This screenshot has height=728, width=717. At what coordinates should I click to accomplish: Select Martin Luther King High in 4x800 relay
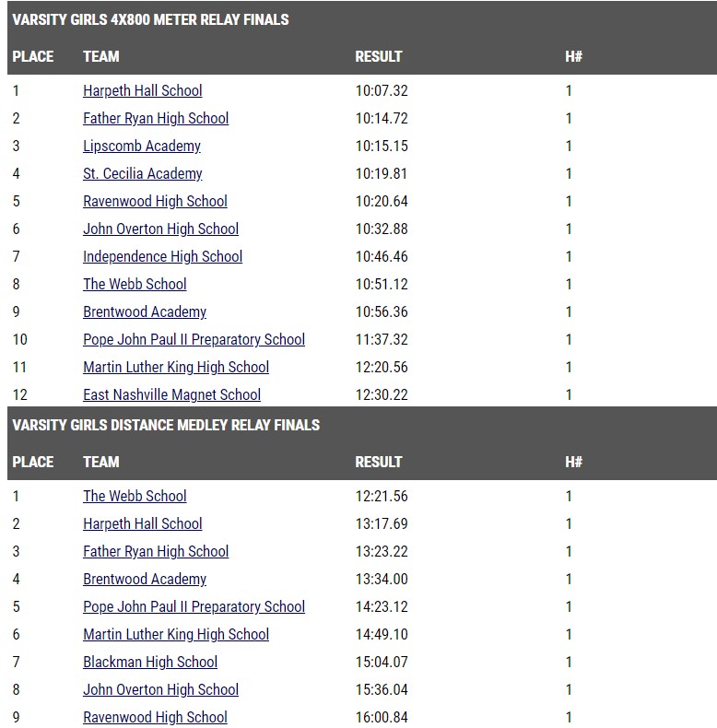click(x=176, y=367)
